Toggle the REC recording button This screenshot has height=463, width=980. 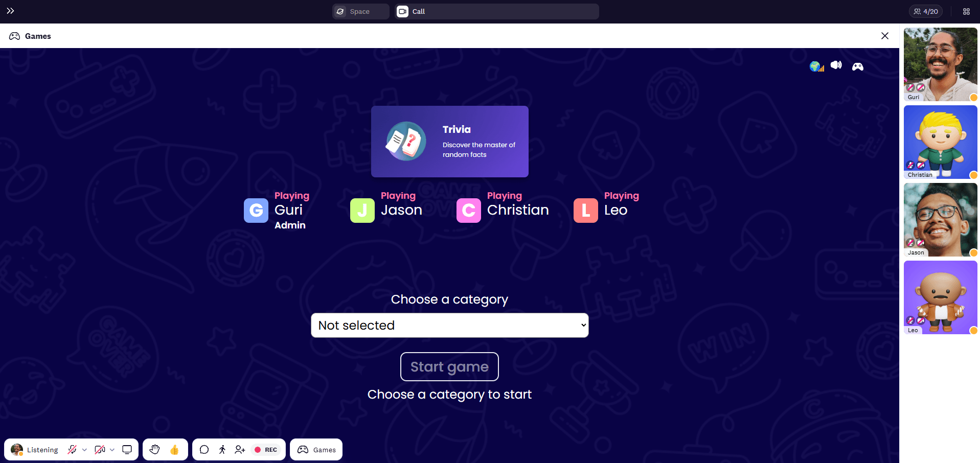266,450
